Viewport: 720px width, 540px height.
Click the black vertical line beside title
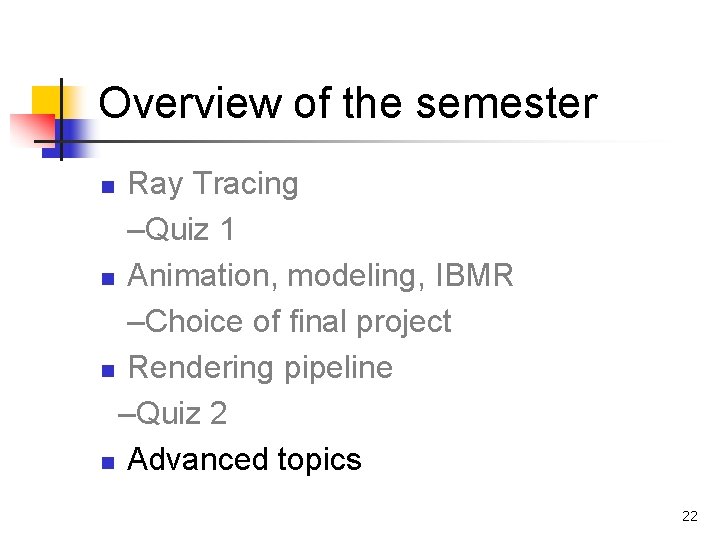[61, 118]
